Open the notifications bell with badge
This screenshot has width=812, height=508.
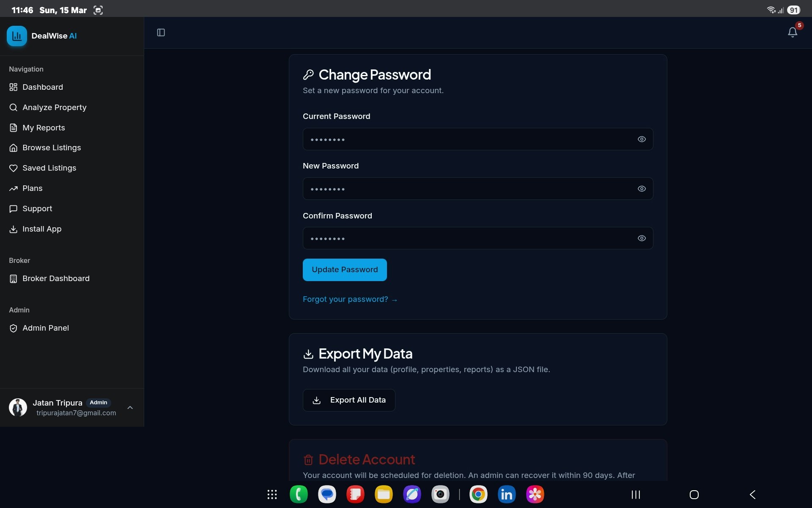pyautogui.click(x=792, y=32)
